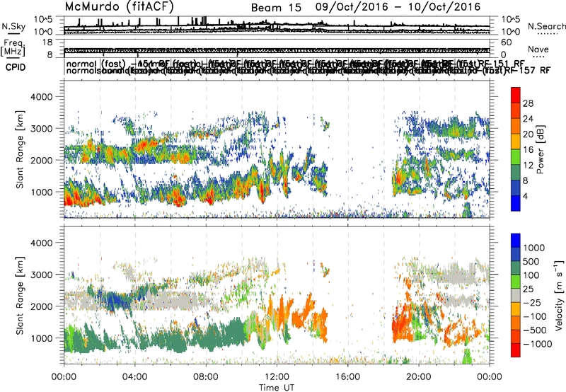566x392 pixels.
Task: Click the 10^5 tick beside N.Search
Action: (511, 19)
